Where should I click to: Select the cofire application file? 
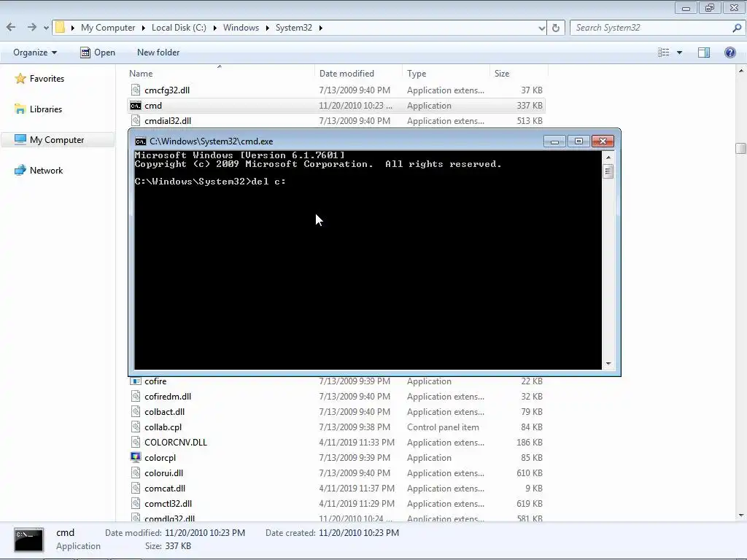(155, 381)
